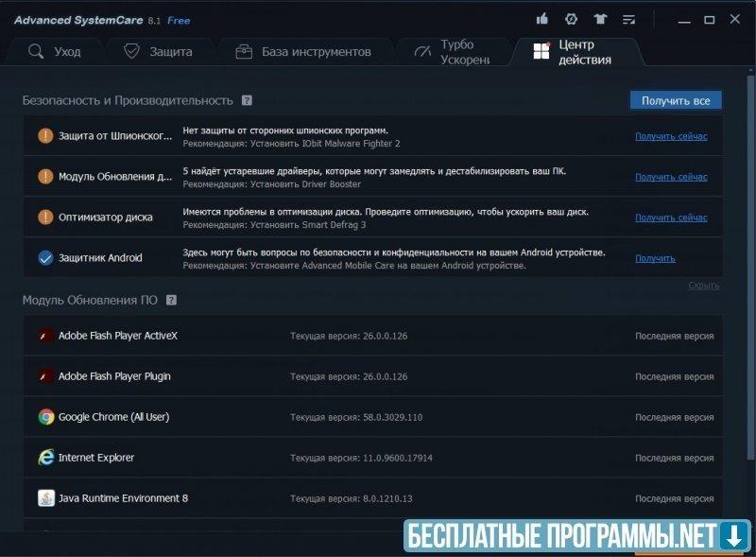Click Последняя версия status for Java Runtime

(x=674, y=498)
